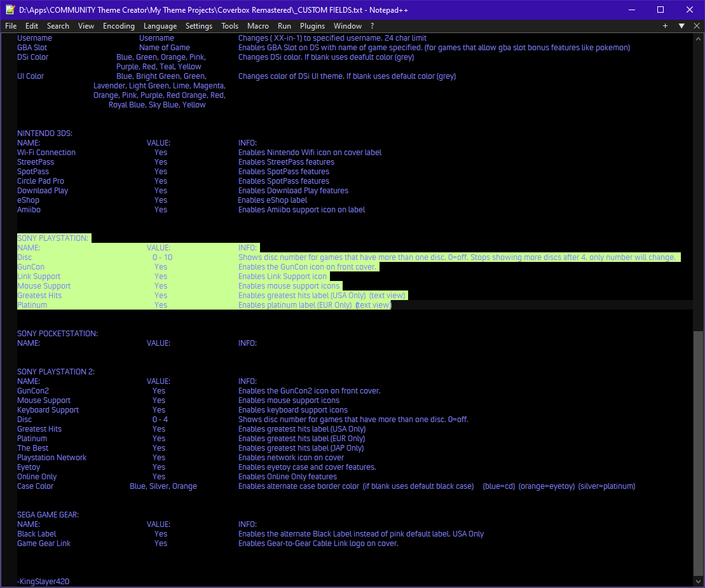Click the 'Blue, Silver, Orange' value
Viewport: 705px width, 588px height.
tap(163, 486)
